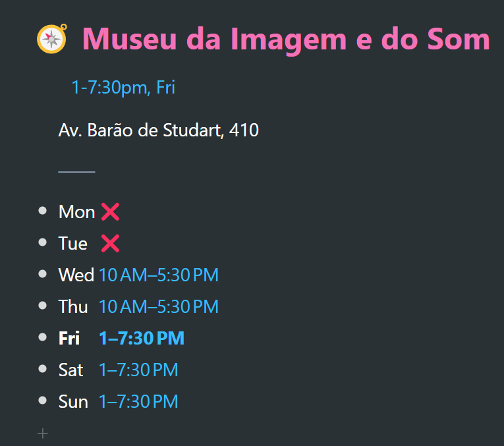
Task: Open Thu hours 10 AM–5:30 PM link
Action: (x=159, y=306)
